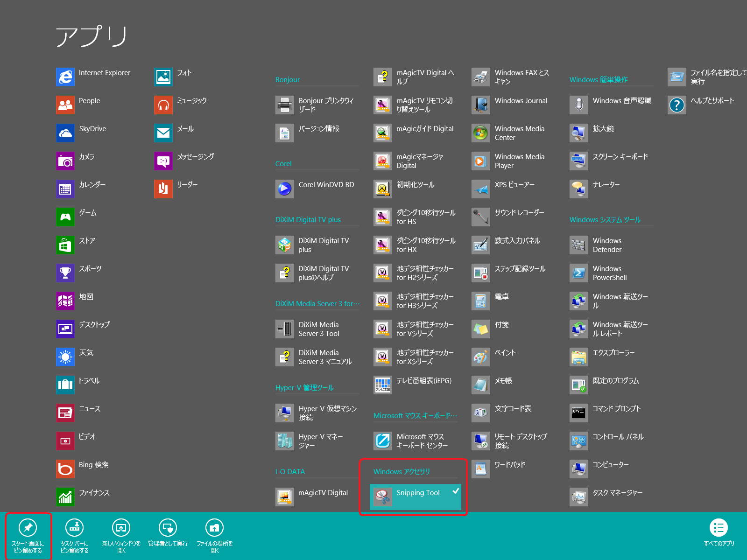This screenshot has height=560, width=747.
Task: Click スタート画面にピン留めする button
Action: coord(28,535)
